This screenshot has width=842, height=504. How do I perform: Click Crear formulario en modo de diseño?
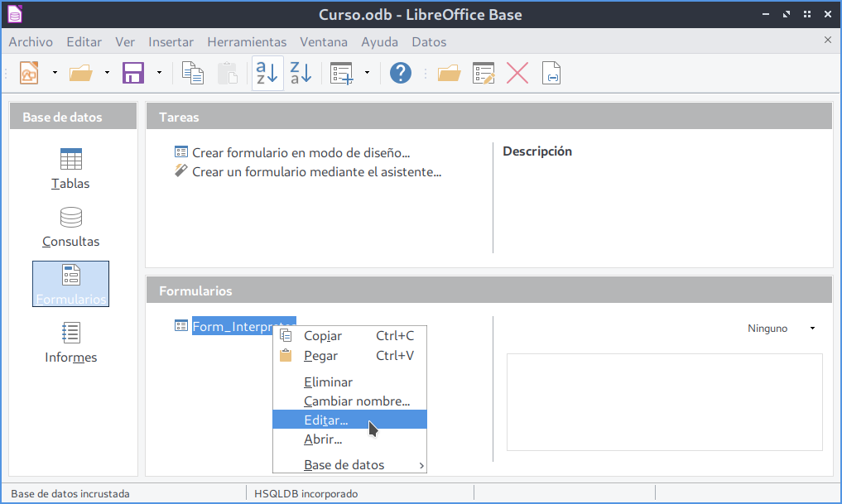[x=301, y=152]
